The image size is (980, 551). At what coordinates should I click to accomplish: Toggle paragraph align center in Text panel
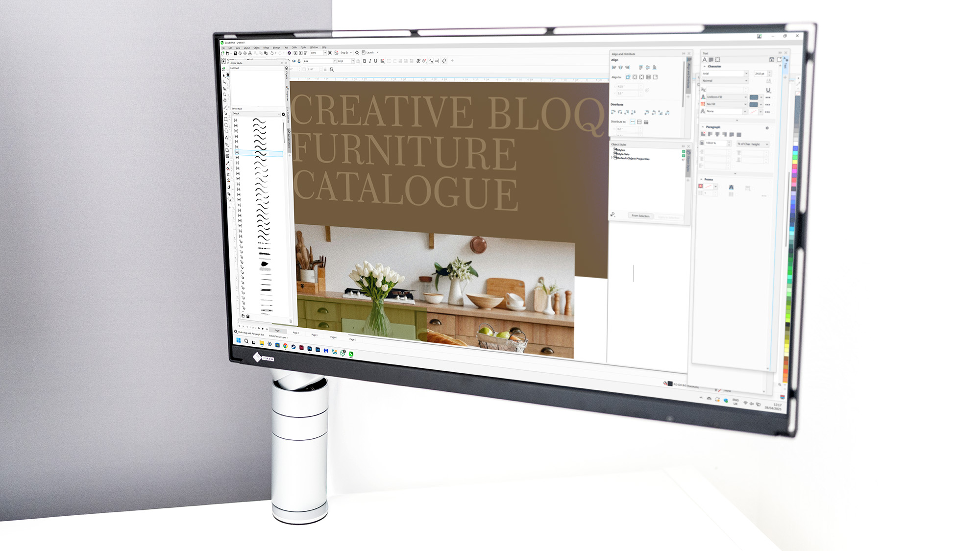[717, 134]
